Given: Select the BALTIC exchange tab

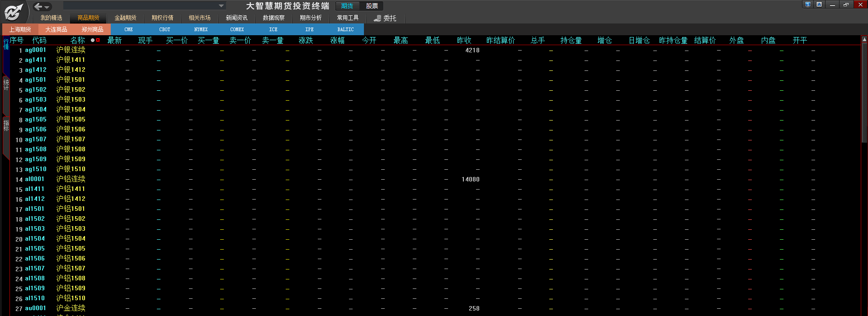Looking at the screenshot, I should [346, 29].
